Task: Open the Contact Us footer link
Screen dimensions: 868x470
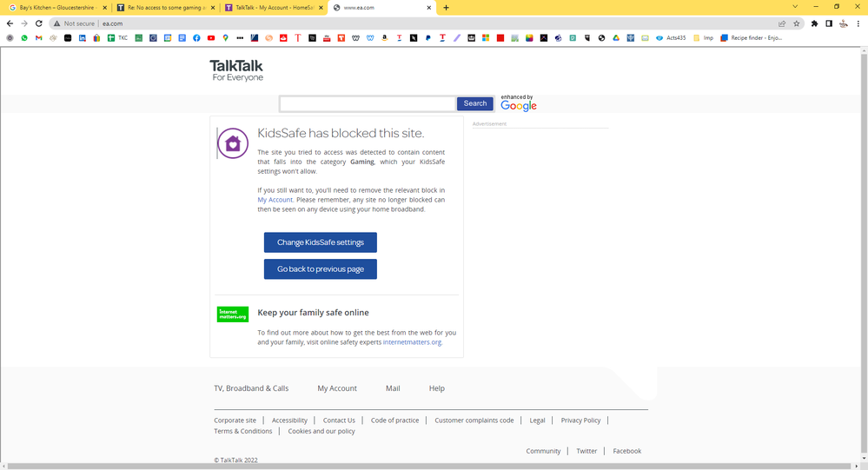Action: click(339, 420)
